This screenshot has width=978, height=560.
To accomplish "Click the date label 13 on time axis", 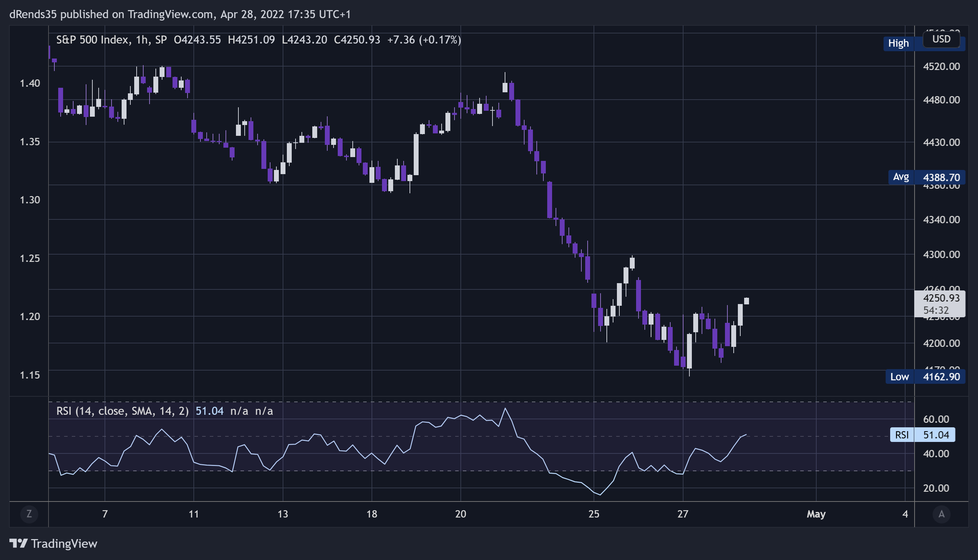I will click(x=283, y=514).
